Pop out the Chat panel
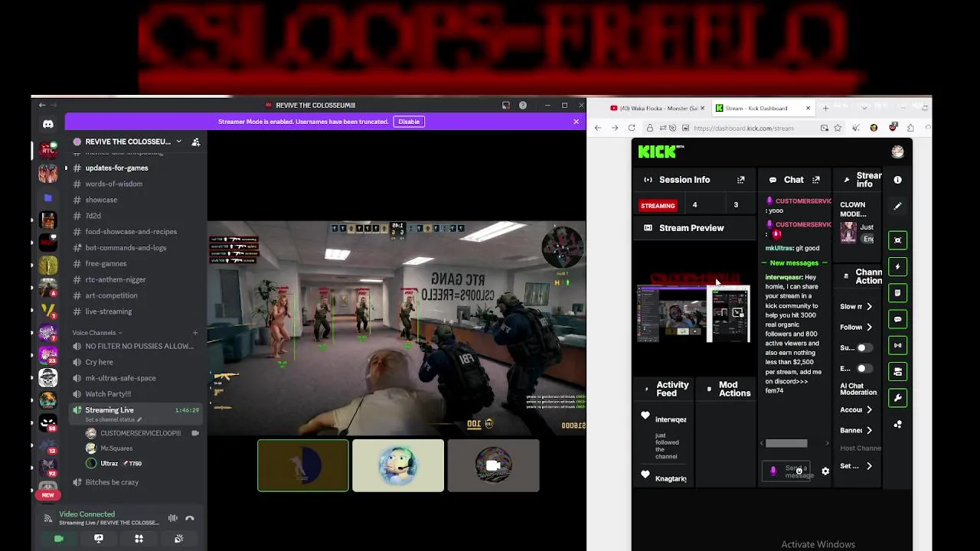980x551 pixels. (815, 180)
